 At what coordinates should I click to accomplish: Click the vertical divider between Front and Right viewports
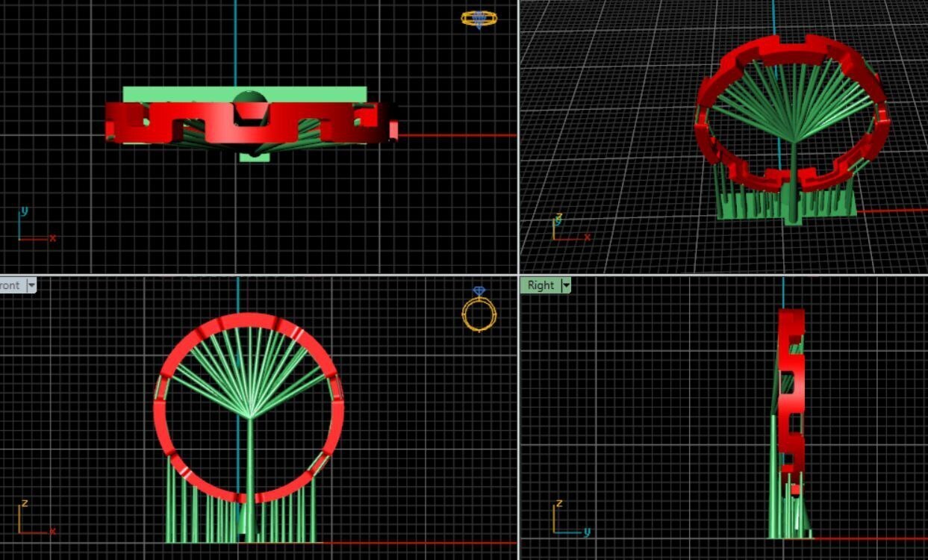click(x=518, y=418)
